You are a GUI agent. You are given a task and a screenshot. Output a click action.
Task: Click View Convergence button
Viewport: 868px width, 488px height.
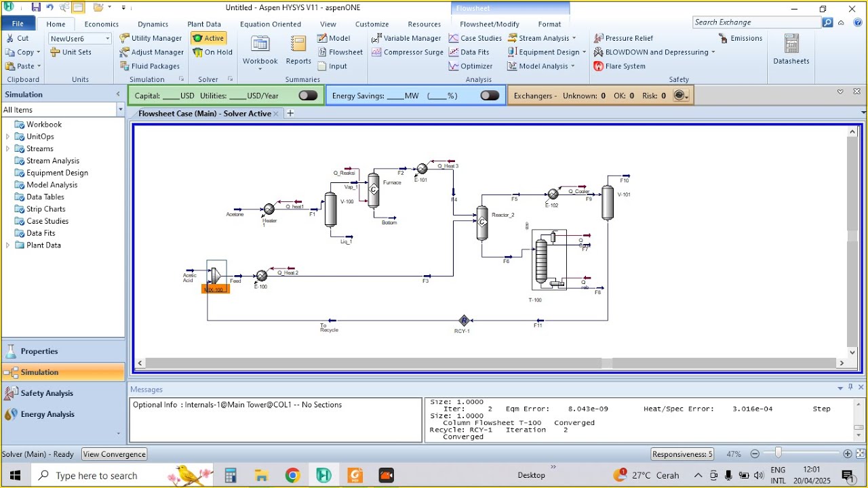114,454
